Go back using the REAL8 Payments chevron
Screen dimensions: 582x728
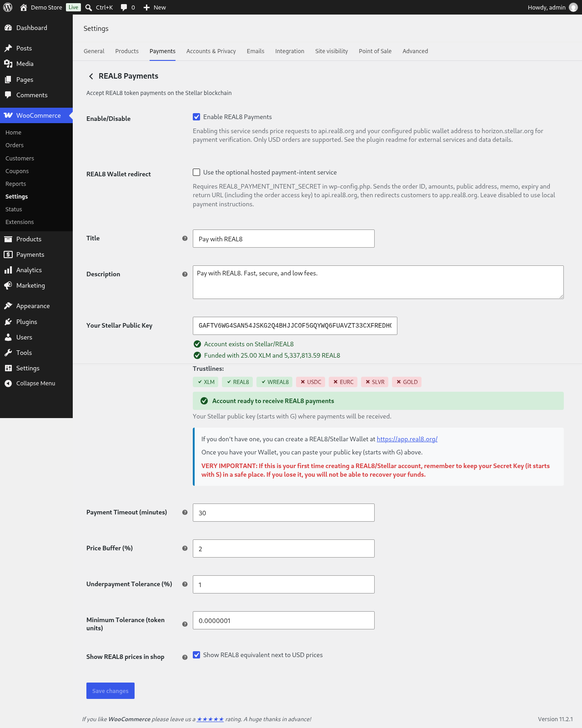pyautogui.click(x=91, y=76)
